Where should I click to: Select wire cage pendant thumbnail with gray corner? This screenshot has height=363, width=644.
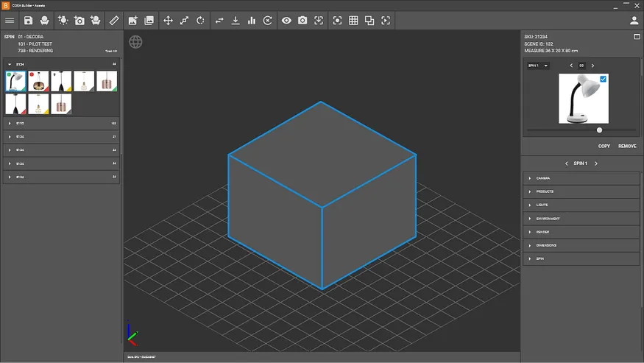pyautogui.click(x=84, y=81)
